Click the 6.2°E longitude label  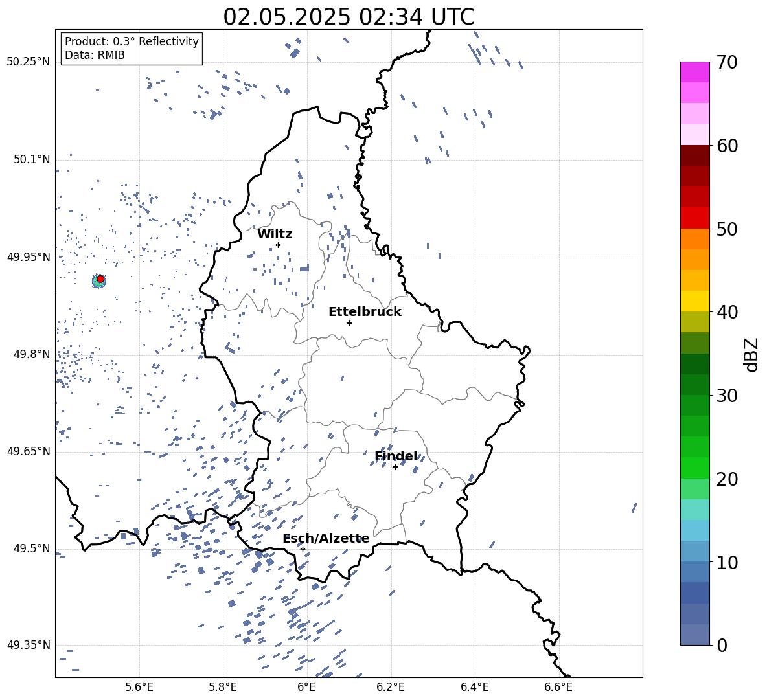(391, 687)
